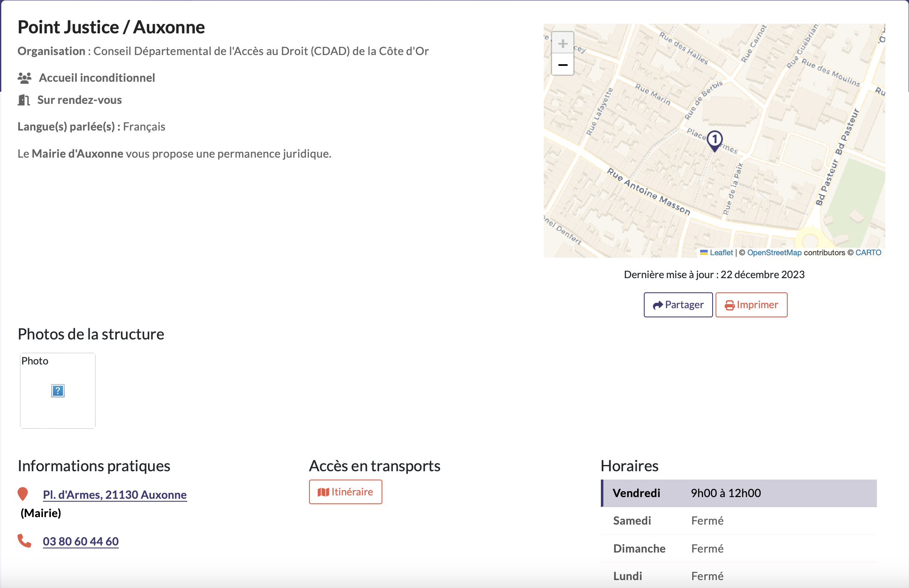Click the Rue Antoine Masson map label

648,191
